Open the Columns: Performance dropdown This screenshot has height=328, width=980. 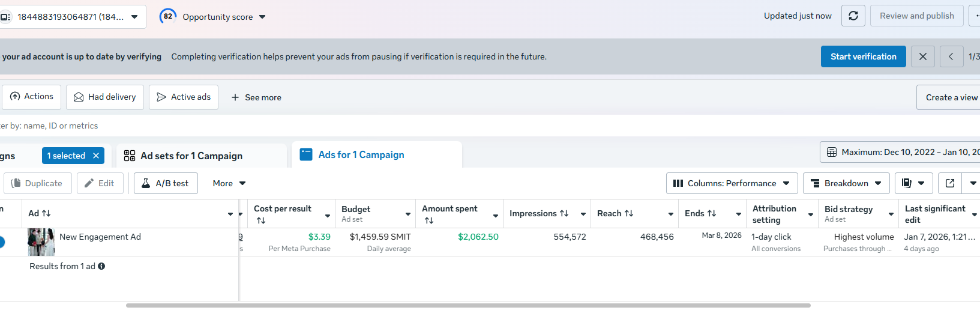[732, 183]
